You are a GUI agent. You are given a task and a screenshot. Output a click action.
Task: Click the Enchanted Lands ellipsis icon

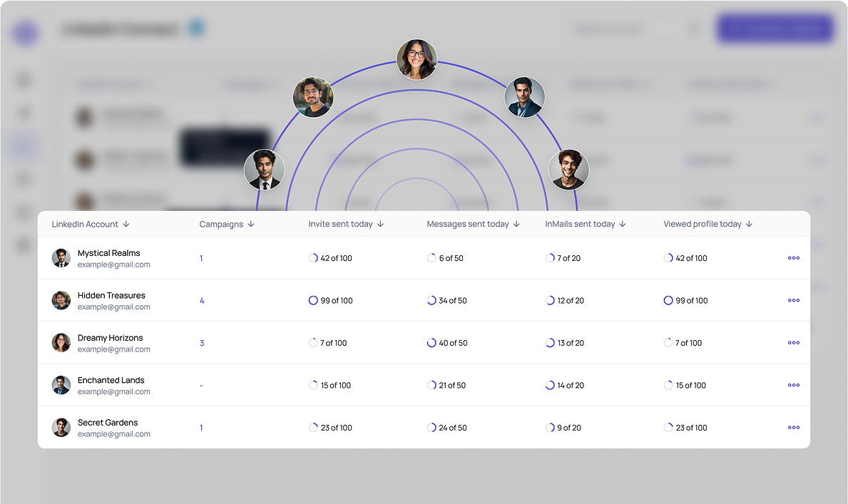[793, 385]
